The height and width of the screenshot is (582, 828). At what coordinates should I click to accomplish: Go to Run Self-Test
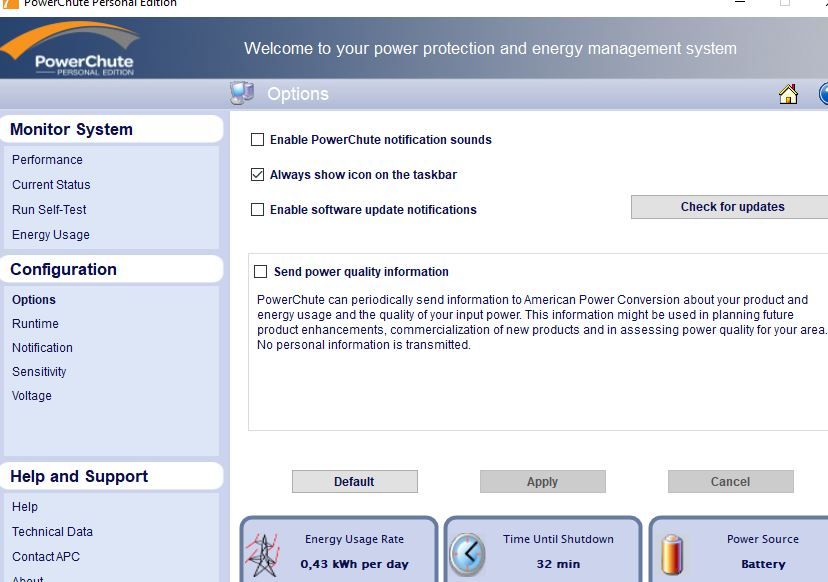click(x=49, y=210)
